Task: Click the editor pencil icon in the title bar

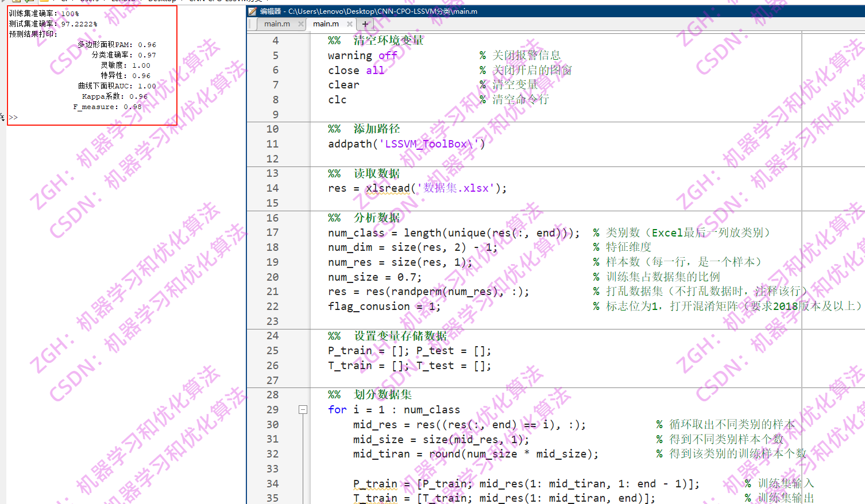Action: (252, 11)
